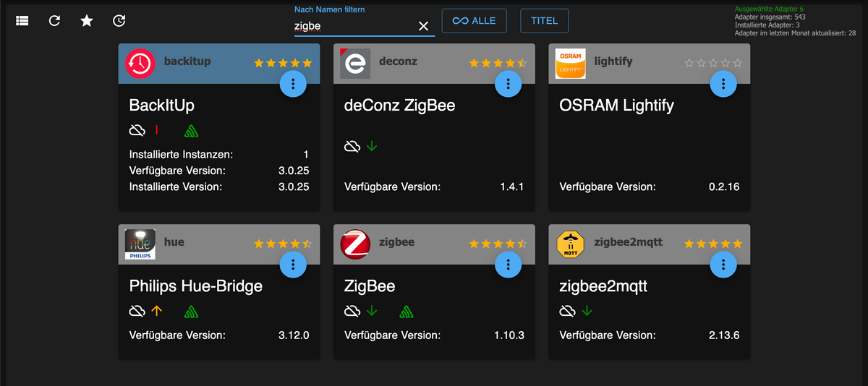Click the zigbee2mqtt star rating
The width and height of the screenshot is (868, 386).
[713, 244]
